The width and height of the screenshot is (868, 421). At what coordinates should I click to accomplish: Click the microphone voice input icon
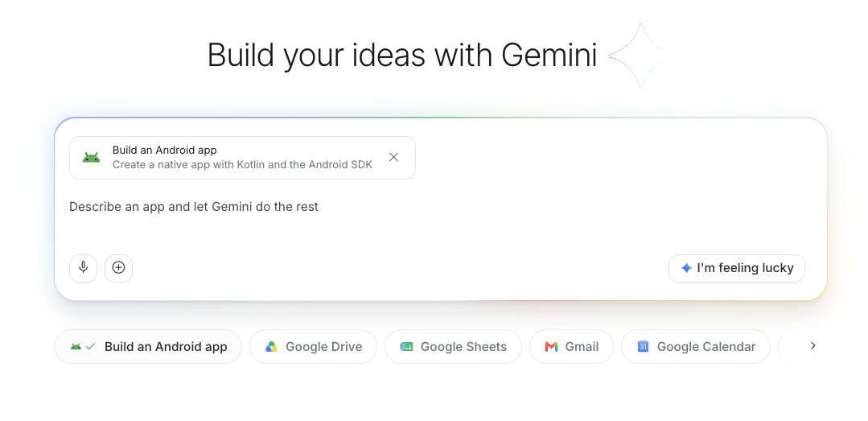coord(83,268)
